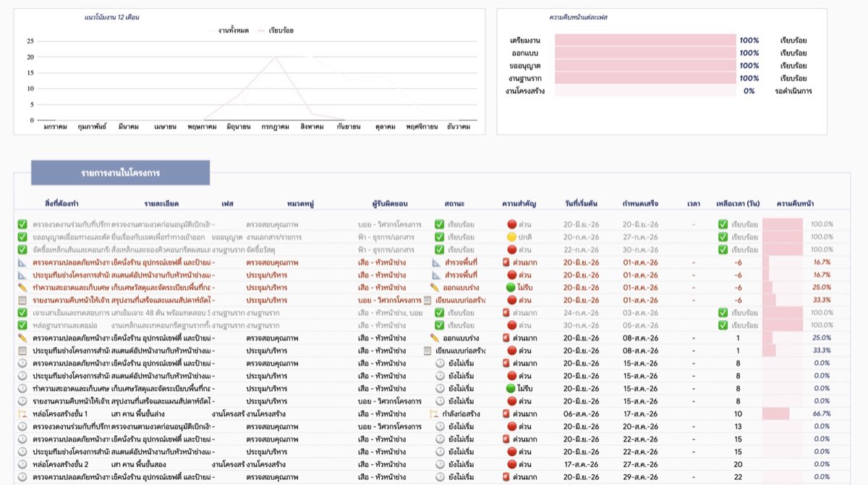This screenshot has height=485, width=868.
Task: Click the สถานะ check mark in ขออนุญาตเชื่อมทาง row
Action: click(439, 237)
